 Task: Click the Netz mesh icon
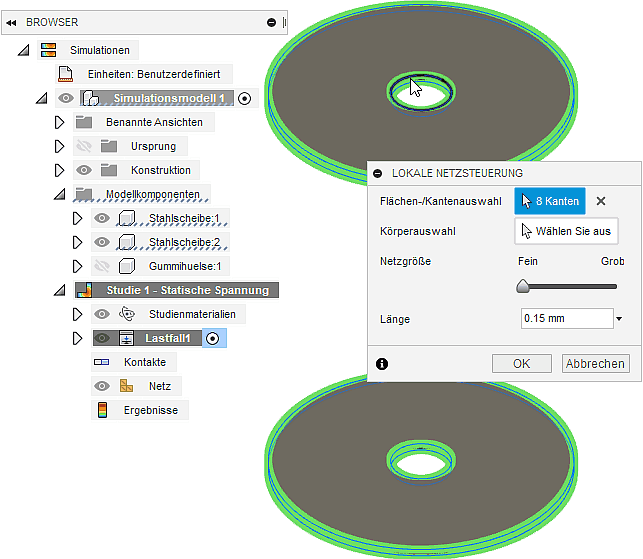pyautogui.click(x=126, y=386)
